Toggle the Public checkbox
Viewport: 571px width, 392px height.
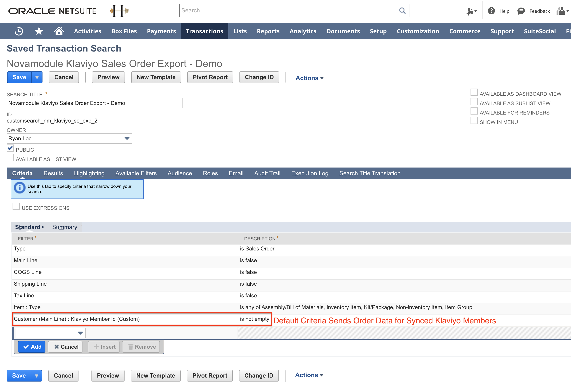(10, 148)
